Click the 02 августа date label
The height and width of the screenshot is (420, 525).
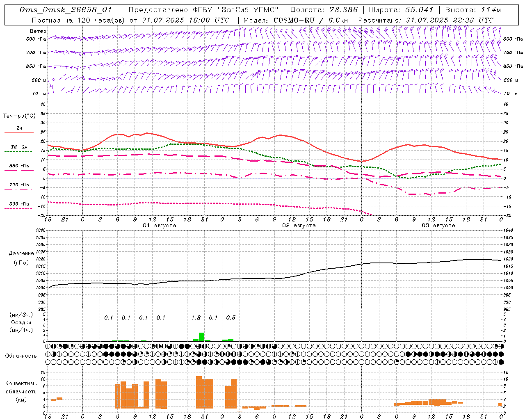tap(299, 226)
